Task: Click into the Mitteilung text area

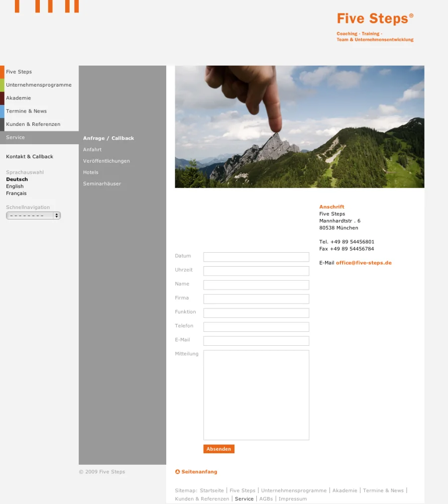Action: 256,395
